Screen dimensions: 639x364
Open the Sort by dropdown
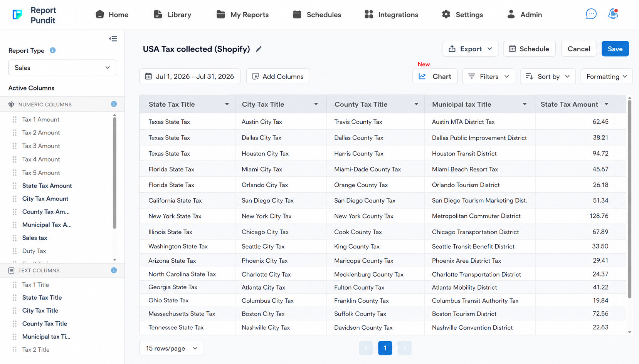pyautogui.click(x=548, y=76)
